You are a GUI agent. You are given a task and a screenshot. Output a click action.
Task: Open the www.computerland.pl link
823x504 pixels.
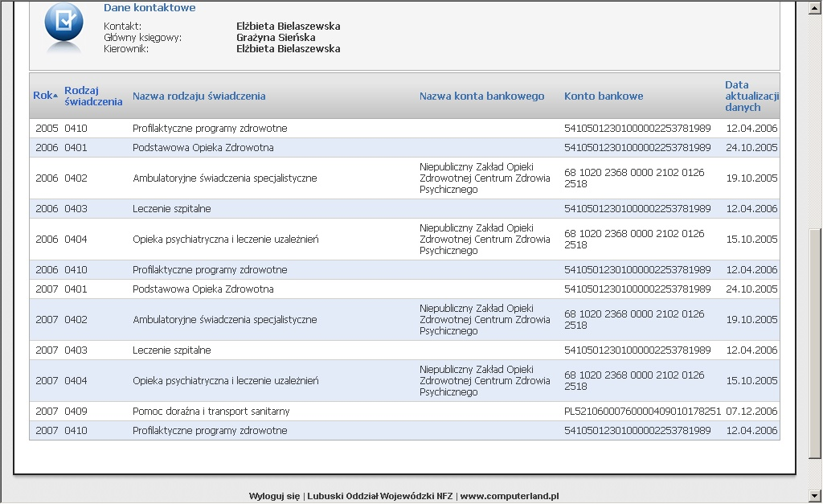point(510,496)
